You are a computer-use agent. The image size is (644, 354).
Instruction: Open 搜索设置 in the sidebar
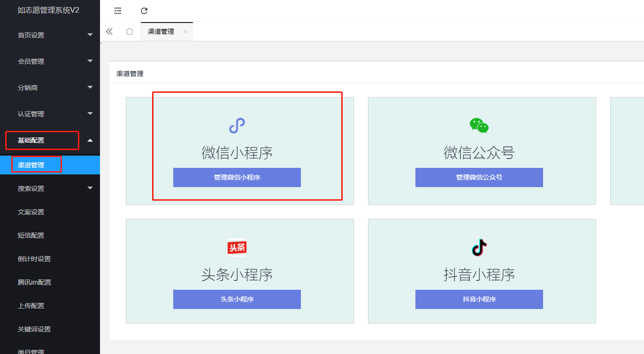click(31, 188)
